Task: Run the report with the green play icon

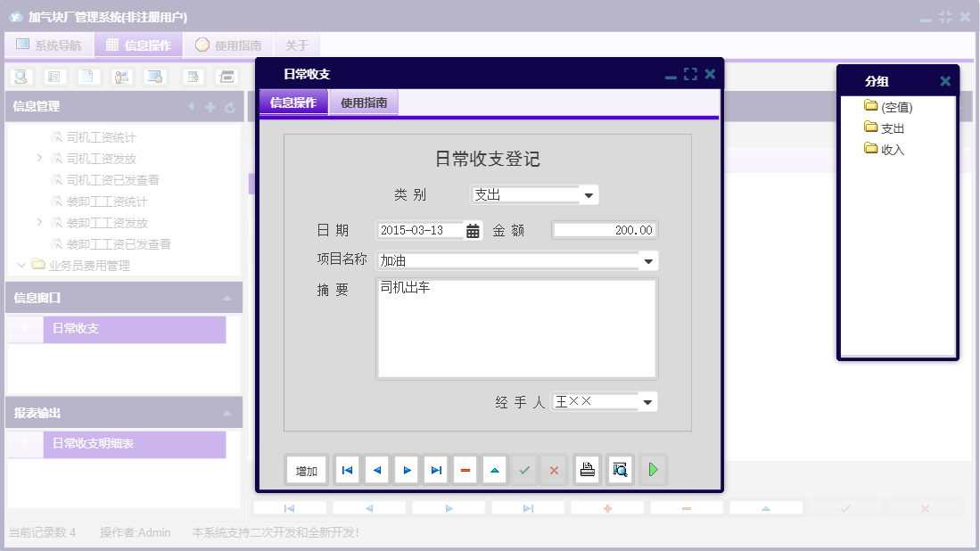Action: coord(653,470)
